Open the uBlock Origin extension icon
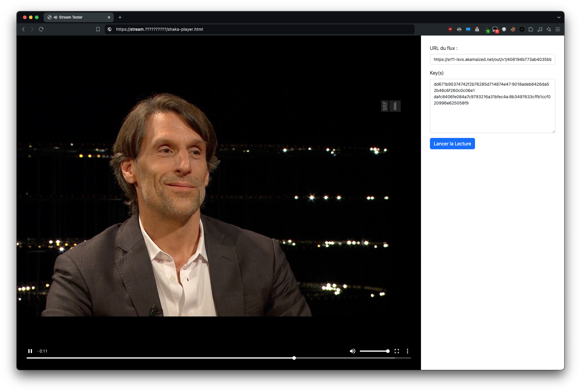The height and width of the screenshot is (392, 581). point(450,29)
